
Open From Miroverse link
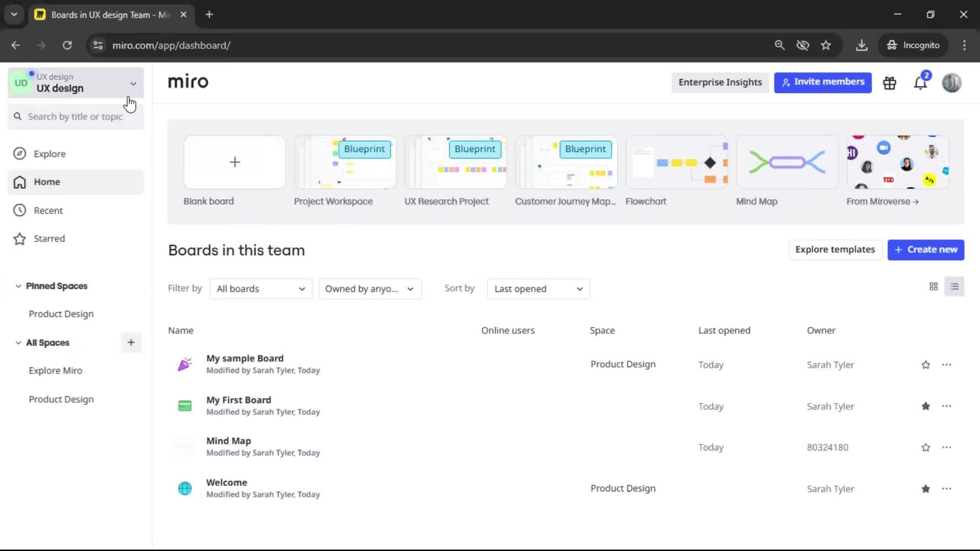pos(883,202)
